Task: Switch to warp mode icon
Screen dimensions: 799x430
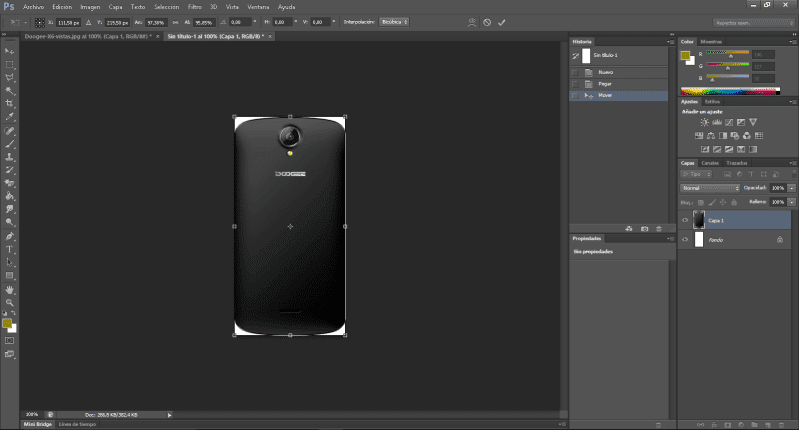Action: [472, 22]
